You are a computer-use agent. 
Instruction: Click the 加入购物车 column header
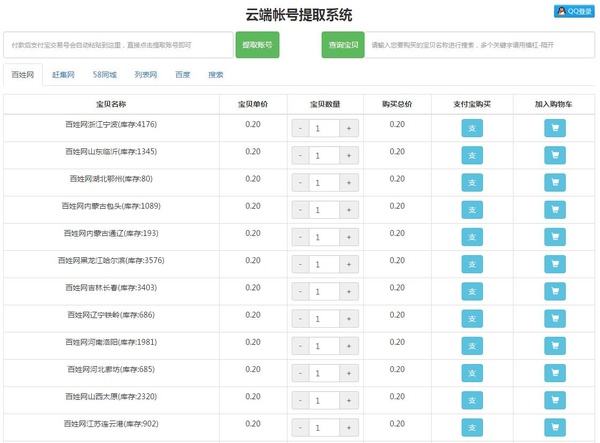[554, 104]
